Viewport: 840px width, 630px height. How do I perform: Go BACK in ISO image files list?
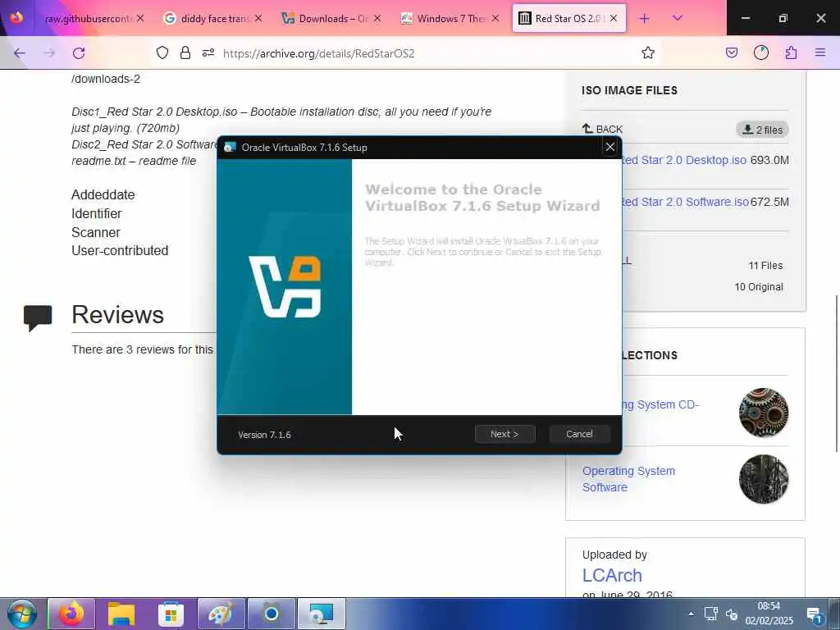point(602,129)
